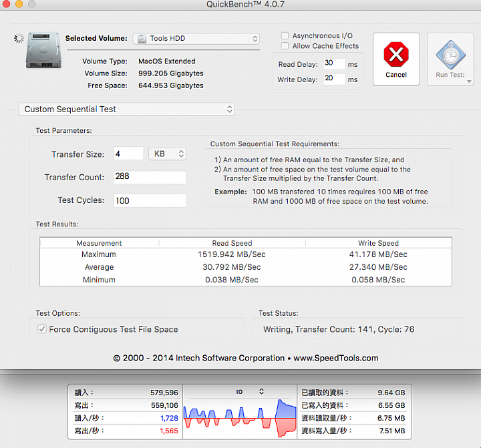Viewport: 481px width, 448px height.
Task: Enable Asynchronous I/O checkbox
Action: pyautogui.click(x=285, y=35)
